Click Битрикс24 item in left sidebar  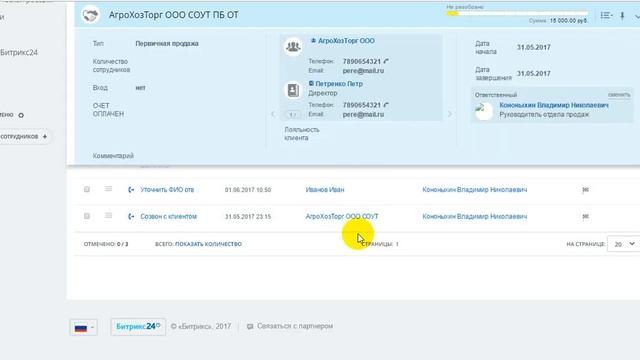(19, 52)
